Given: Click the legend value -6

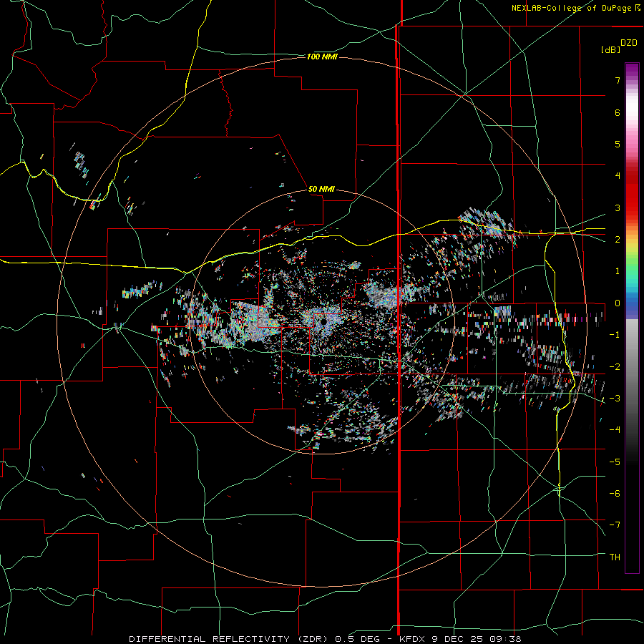Looking at the screenshot, I should [615, 494].
